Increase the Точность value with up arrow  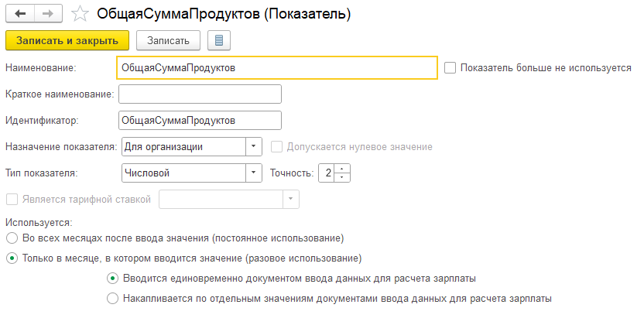pos(344,168)
